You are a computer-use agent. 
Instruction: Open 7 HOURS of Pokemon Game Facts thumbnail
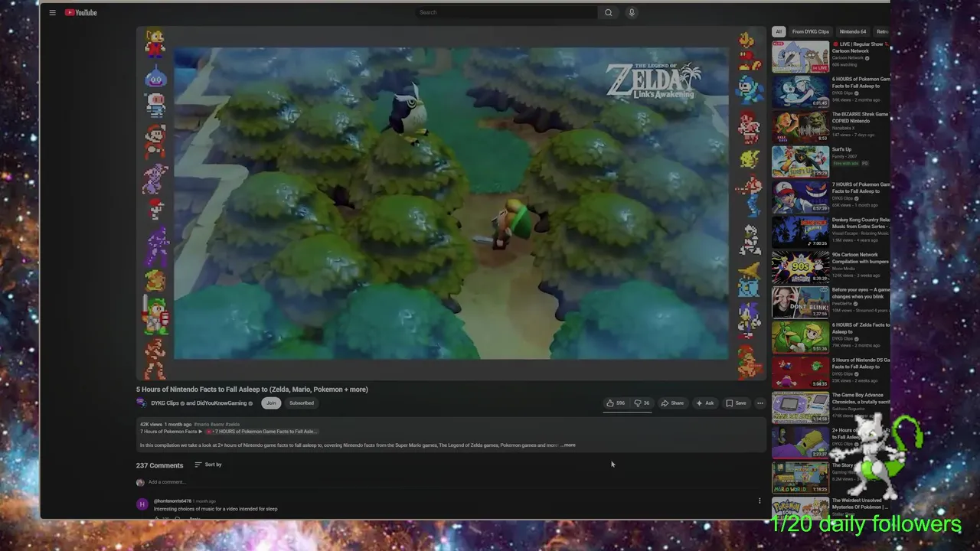pyautogui.click(x=800, y=197)
